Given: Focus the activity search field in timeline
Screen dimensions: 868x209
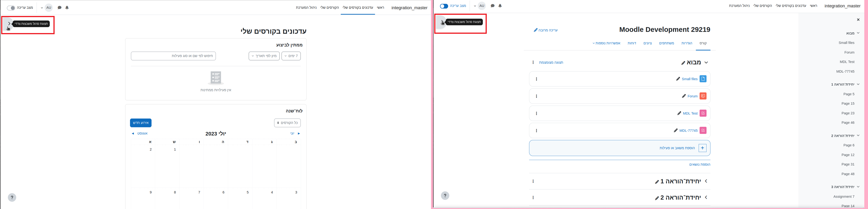Looking at the screenshot, I should [x=173, y=56].
